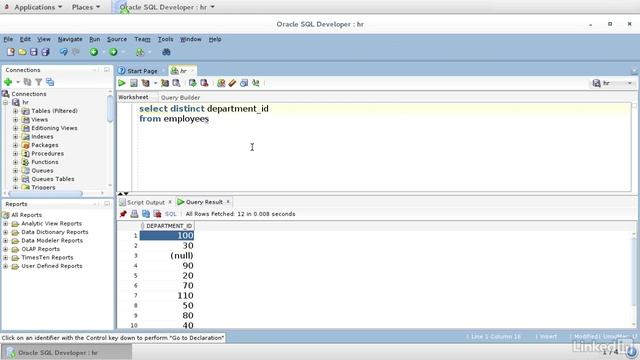This screenshot has height=360, width=640.
Task: Click the green Forward navigation icon
Action: [113, 52]
